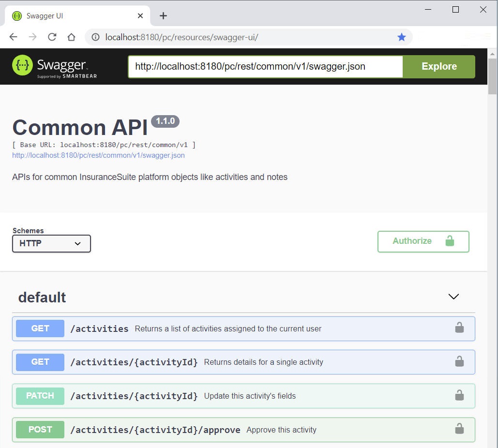
Task: Click the browser back arrow
Action: tap(13, 36)
